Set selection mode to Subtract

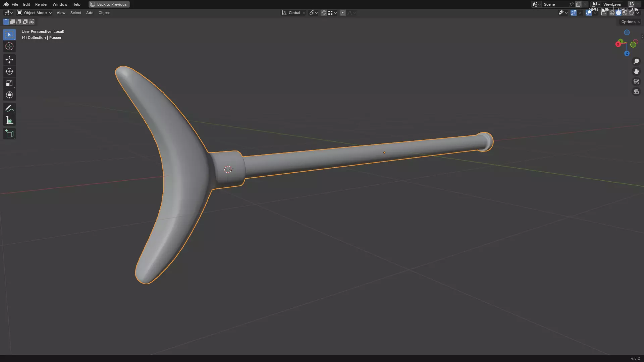19,22
